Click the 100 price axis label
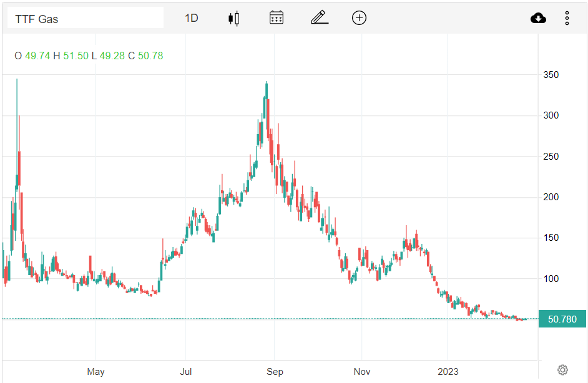The image size is (588, 383). pyautogui.click(x=551, y=278)
